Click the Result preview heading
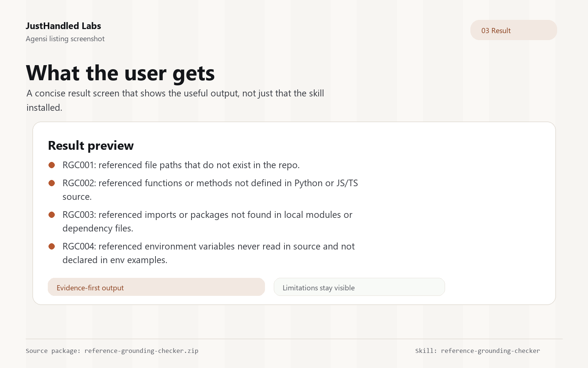 91,146
